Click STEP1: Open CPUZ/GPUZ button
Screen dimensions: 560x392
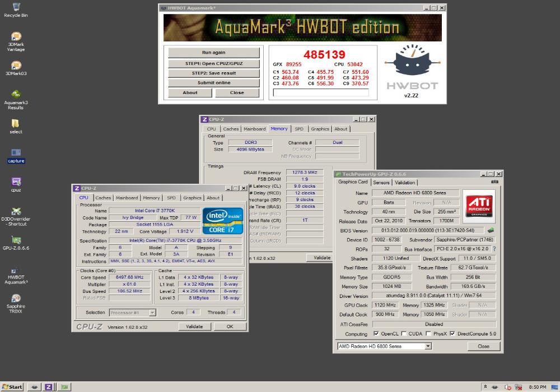213,63
